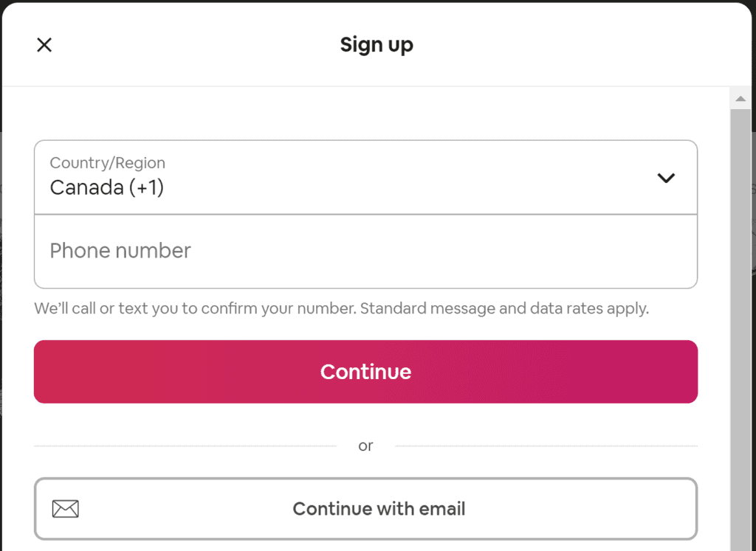The image size is (756, 551).
Task: Click the chevron on the Country/Region selector
Action: (666, 178)
